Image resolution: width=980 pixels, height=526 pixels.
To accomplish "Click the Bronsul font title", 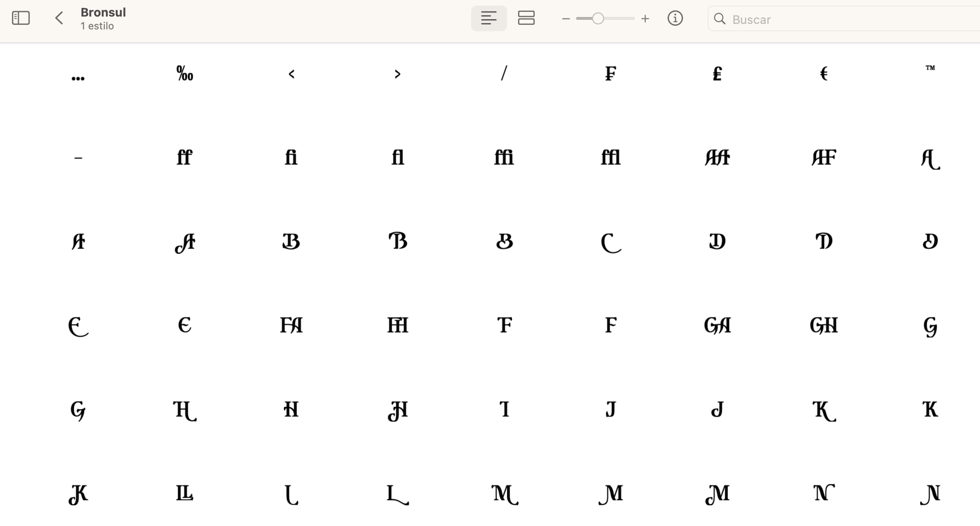I will [x=103, y=12].
